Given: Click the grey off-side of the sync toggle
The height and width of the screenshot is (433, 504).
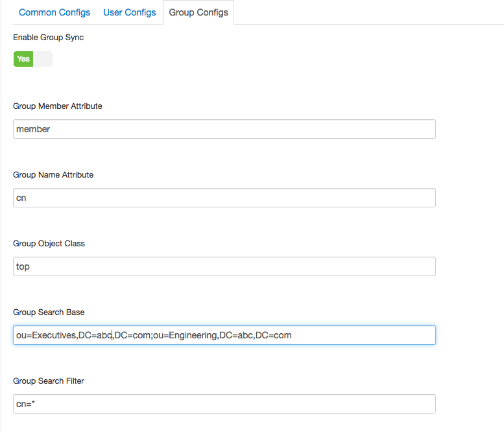Looking at the screenshot, I should (x=43, y=59).
